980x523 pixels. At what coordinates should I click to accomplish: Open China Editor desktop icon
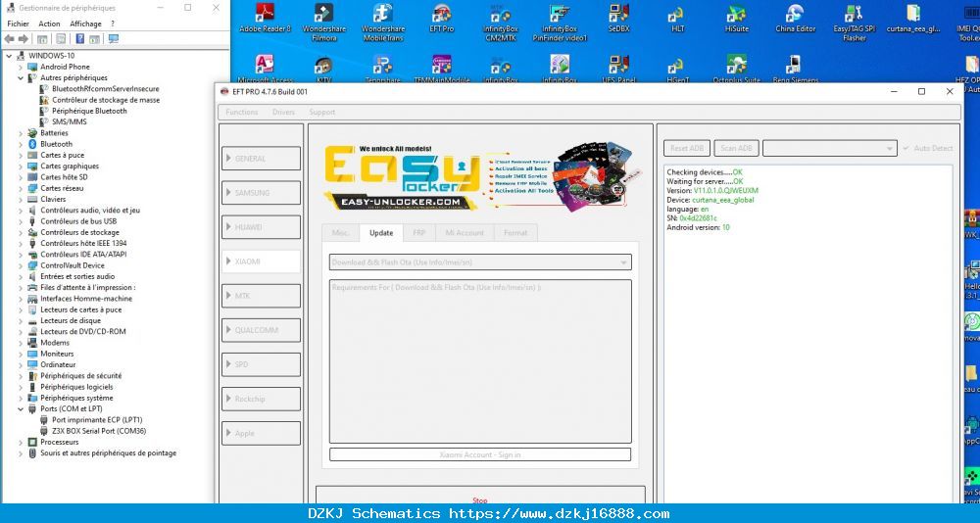(x=796, y=19)
